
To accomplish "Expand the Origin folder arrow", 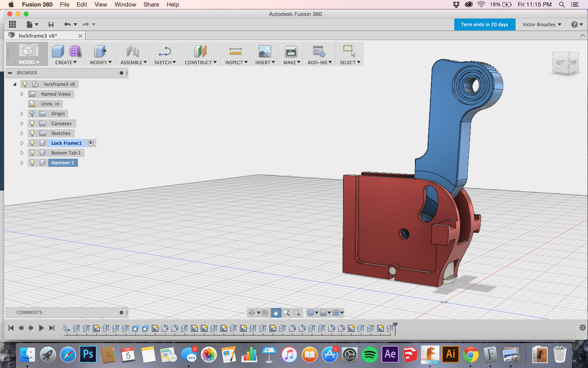I will coord(22,114).
